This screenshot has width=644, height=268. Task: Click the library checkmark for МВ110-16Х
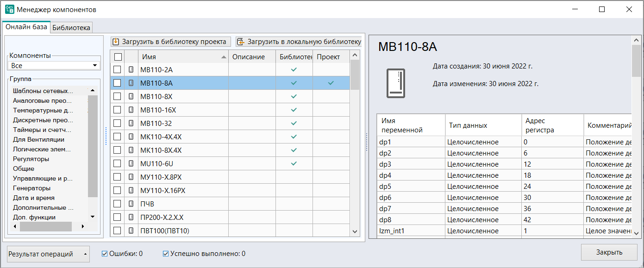coord(294,110)
